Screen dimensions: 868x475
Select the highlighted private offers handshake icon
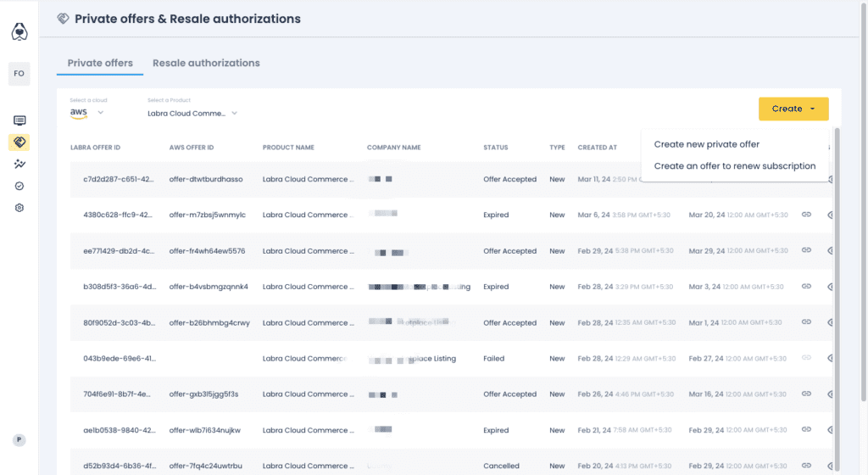(x=19, y=142)
